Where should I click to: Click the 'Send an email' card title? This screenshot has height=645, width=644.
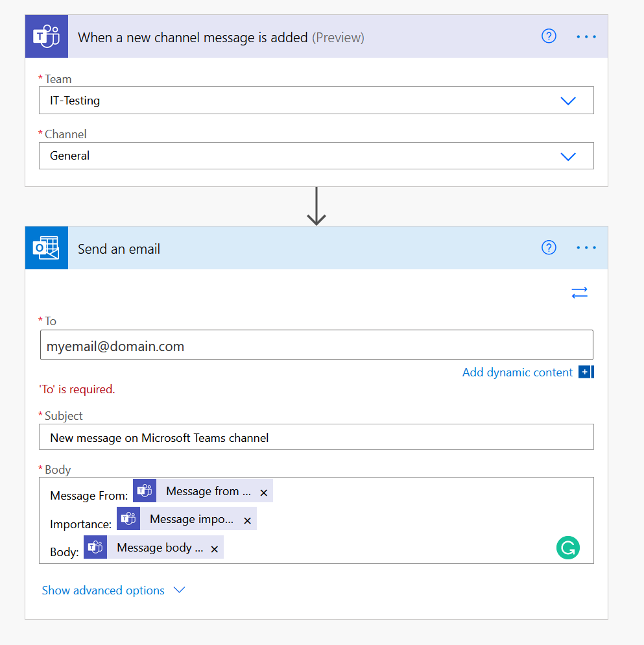pos(119,249)
